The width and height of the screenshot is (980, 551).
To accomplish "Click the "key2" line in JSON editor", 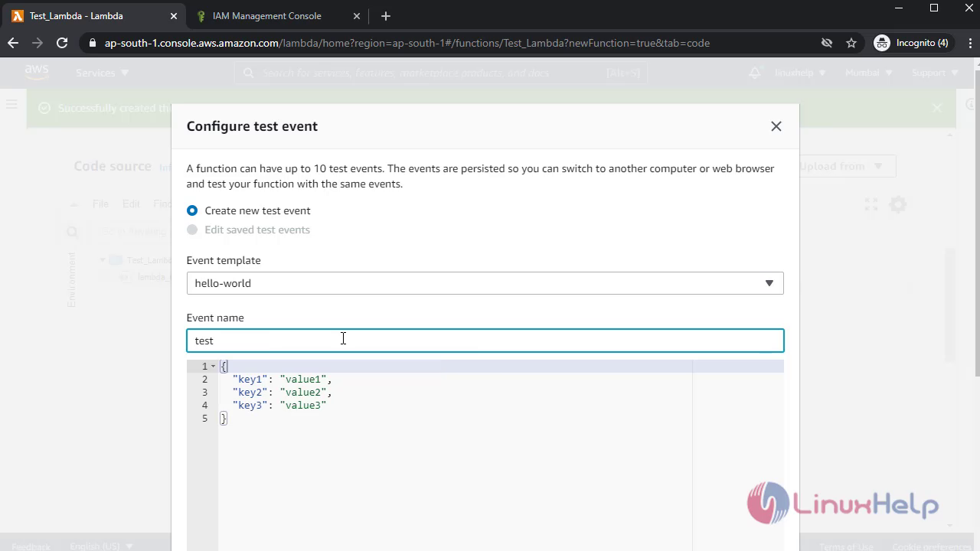I will pos(282,393).
